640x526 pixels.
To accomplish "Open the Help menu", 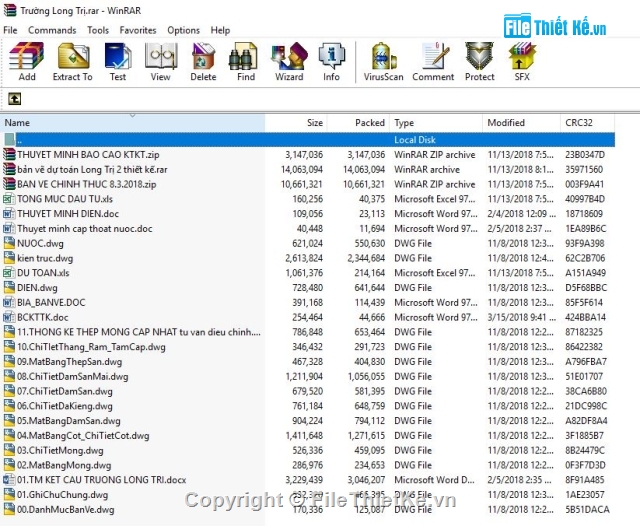I will click(220, 30).
